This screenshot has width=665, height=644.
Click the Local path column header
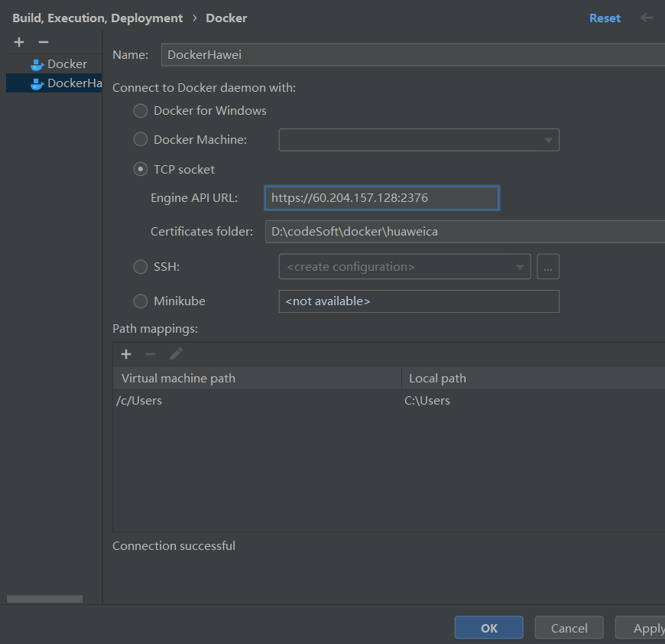(x=534, y=379)
